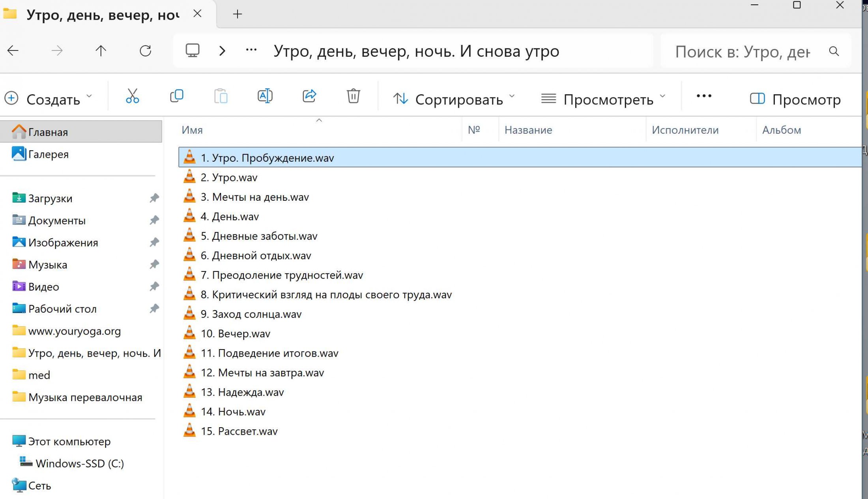Select file 1. Утро. Пробуждение.wav
This screenshot has height=499, width=868.
pyautogui.click(x=520, y=157)
